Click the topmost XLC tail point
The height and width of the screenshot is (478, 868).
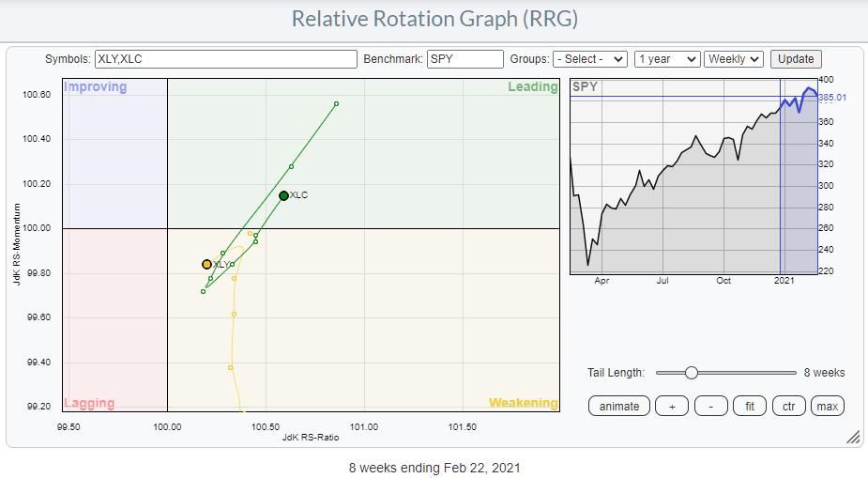coord(336,104)
